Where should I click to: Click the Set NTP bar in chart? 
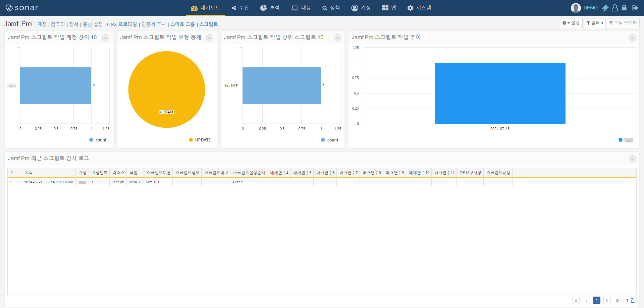coord(282,86)
